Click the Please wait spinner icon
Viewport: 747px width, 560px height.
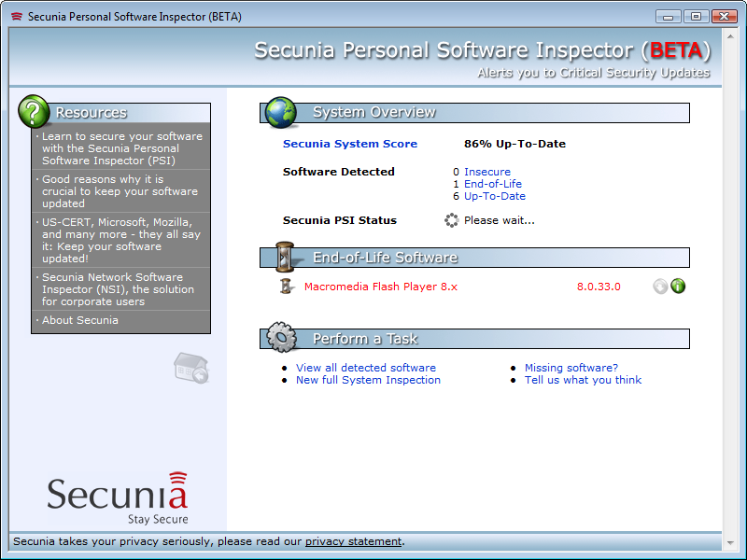(x=451, y=220)
